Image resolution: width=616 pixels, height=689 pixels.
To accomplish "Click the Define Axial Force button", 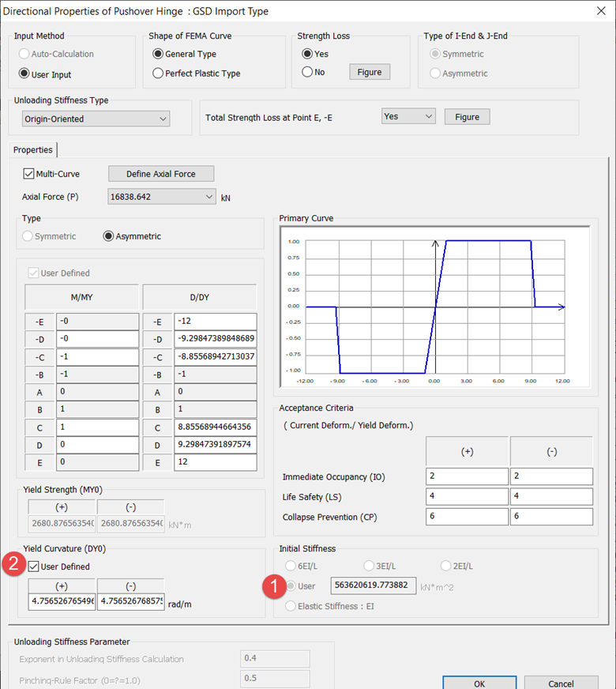I will click(160, 174).
